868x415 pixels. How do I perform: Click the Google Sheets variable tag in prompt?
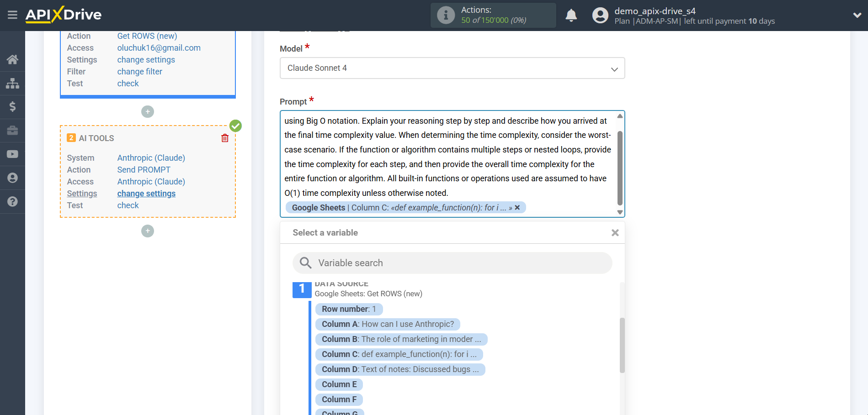pos(405,208)
